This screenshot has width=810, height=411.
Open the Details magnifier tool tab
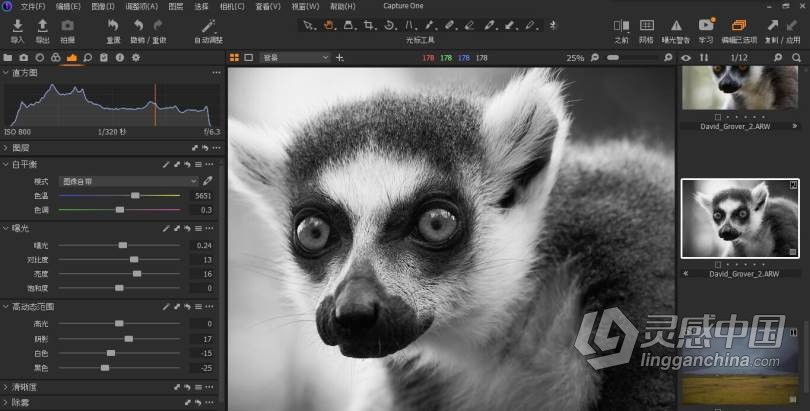(x=88, y=58)
